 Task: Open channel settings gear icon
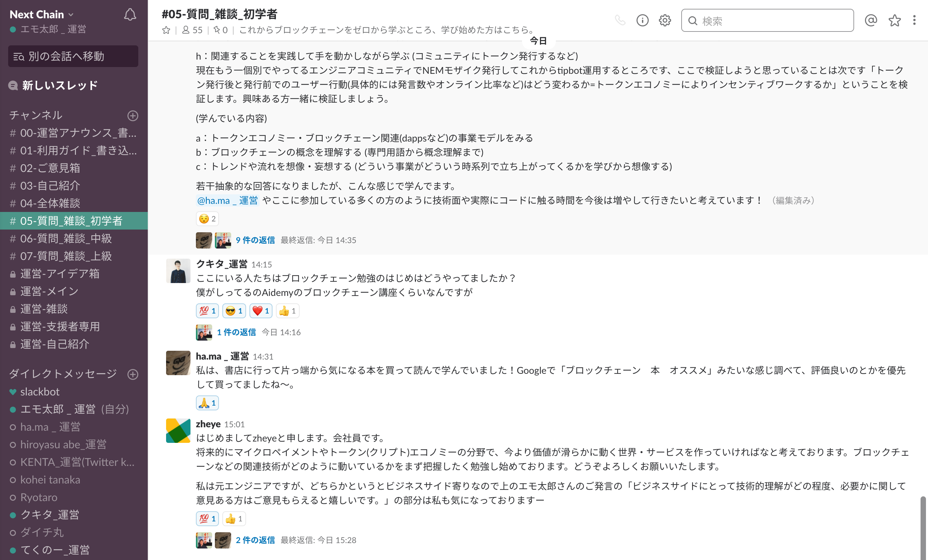[x=665, y=20]
